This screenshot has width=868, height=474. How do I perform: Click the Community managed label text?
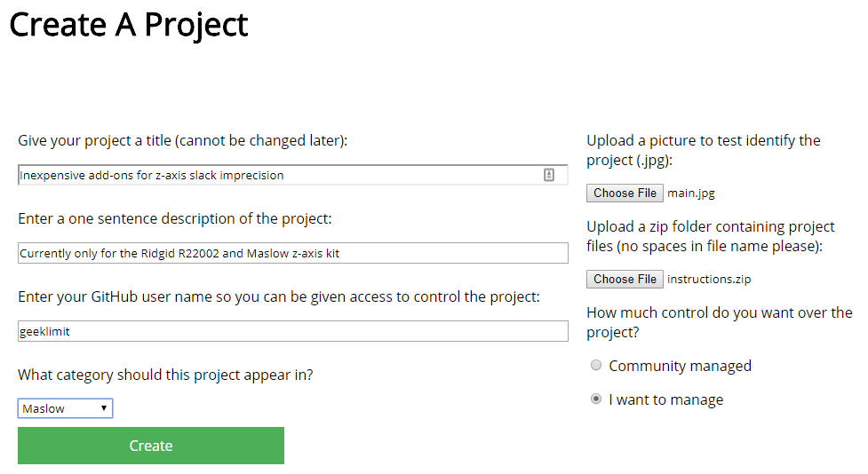(x=680, y=366)
